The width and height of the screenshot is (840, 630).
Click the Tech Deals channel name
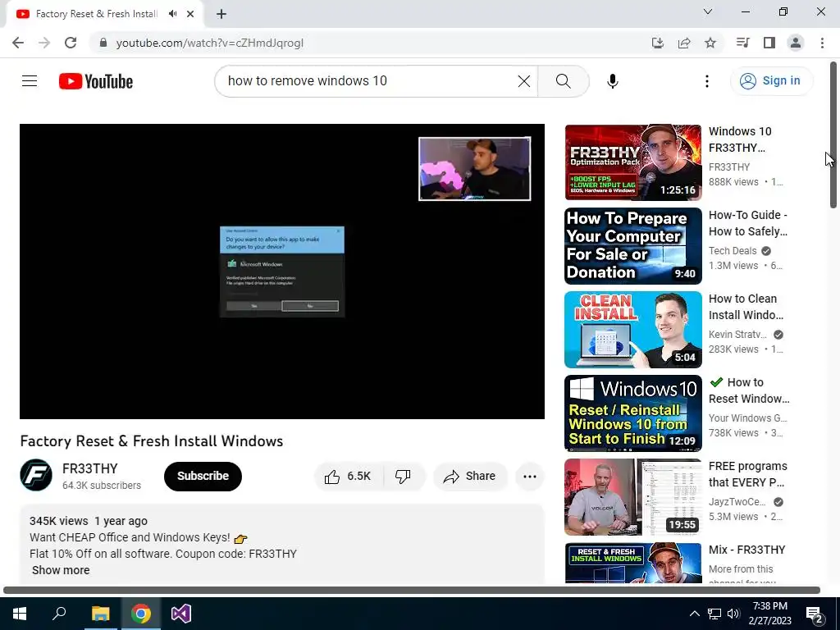[x=733, y=251]
